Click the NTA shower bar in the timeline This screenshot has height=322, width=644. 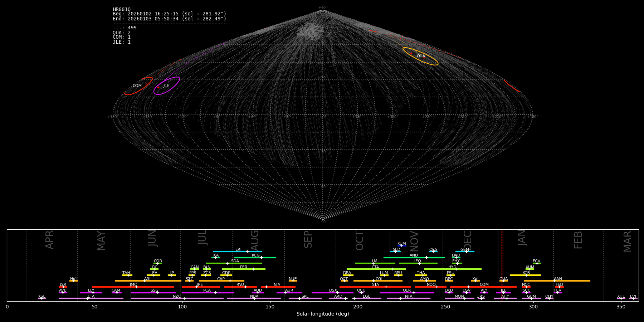tap(409, 298)
